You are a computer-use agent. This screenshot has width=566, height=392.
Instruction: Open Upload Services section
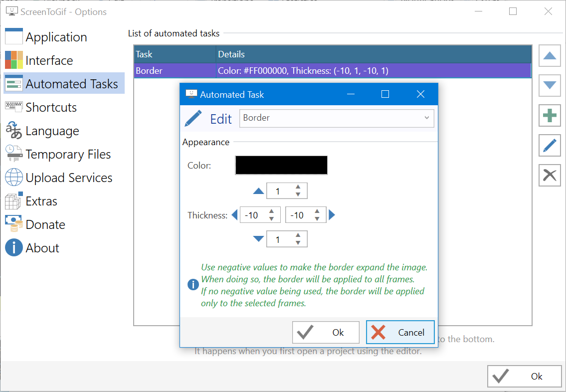coord(64,178)
